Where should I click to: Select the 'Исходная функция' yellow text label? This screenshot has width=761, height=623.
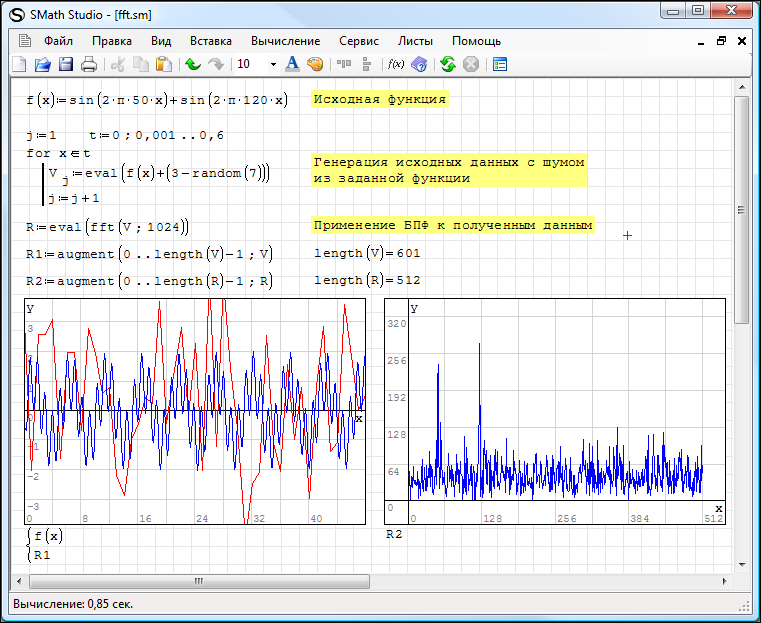click(379, 99)
